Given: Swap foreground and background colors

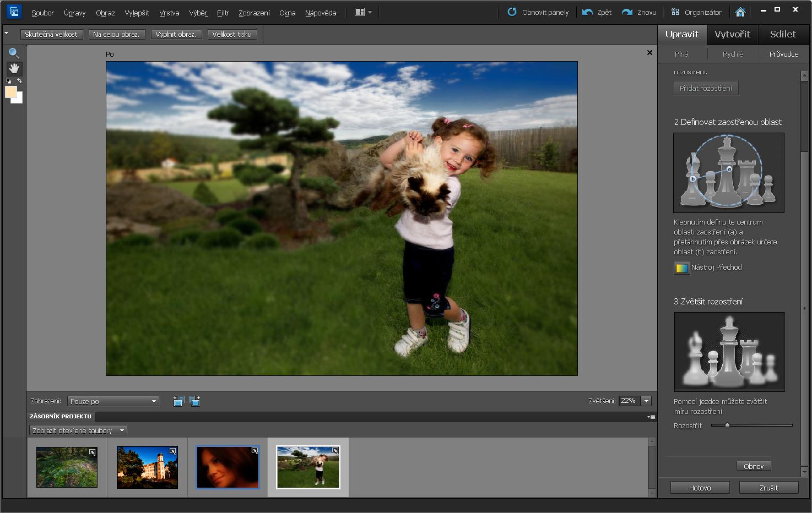Looking at the screenshot, I should click(19, 81).
